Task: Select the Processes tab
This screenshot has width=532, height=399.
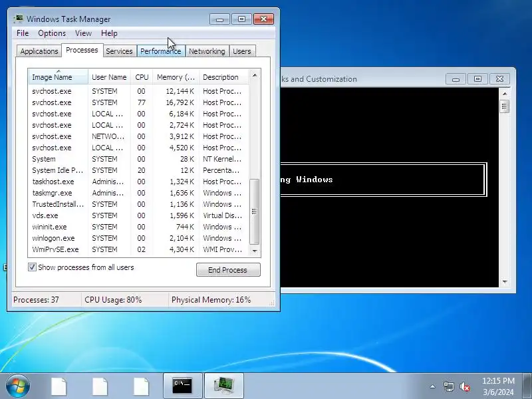Action: tap(82, 51)
